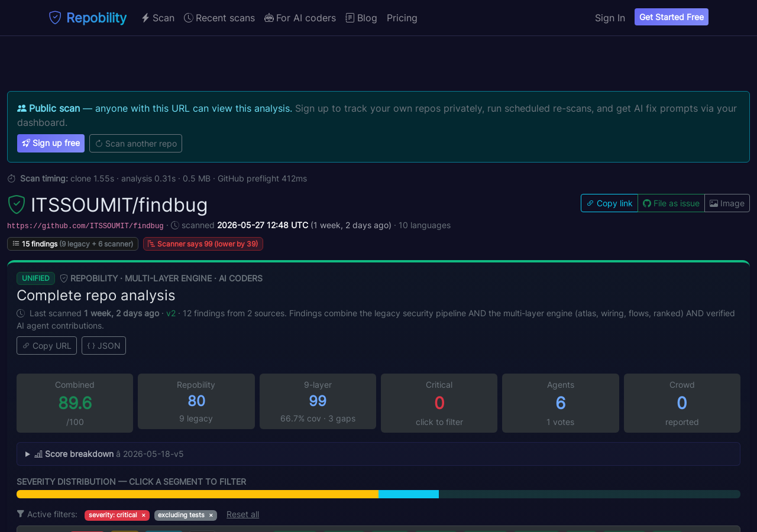Viewport: 757px width, 532px height.
Task: Click the UNIFIED badge
Action: (x=35, y=278)
